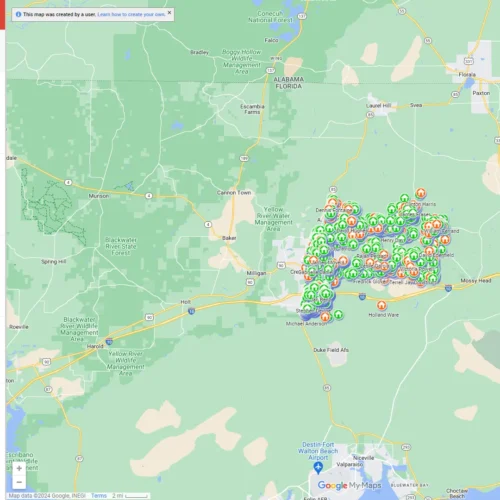This screenshot has width=500, height=500.
Task: Click the Route 189 shield north of Cannon Town
Action: tap(244, 158)
